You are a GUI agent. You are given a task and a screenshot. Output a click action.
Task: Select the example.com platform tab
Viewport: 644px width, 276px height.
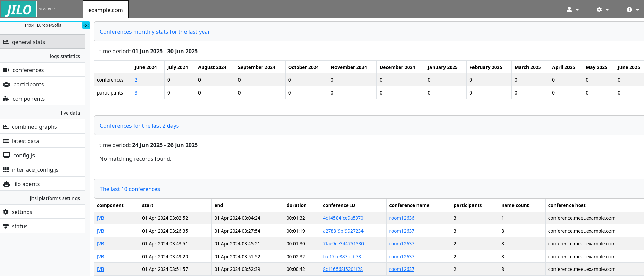(x=106, y=10)
